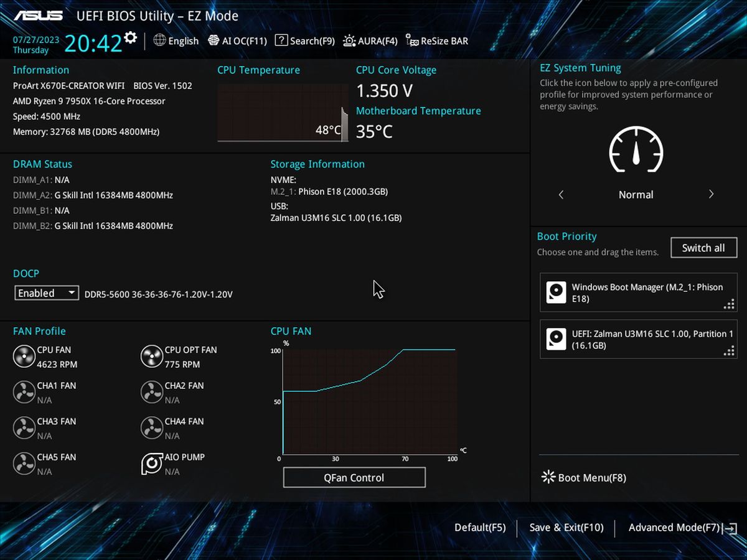Click M.2_1 Phison E18 storage entry
The image size is (747, 560).
(x=329, y=192)
